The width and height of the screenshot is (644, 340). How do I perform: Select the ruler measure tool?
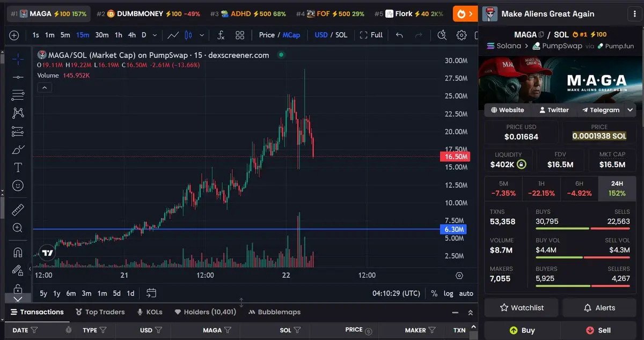click(x=18, y=209)
